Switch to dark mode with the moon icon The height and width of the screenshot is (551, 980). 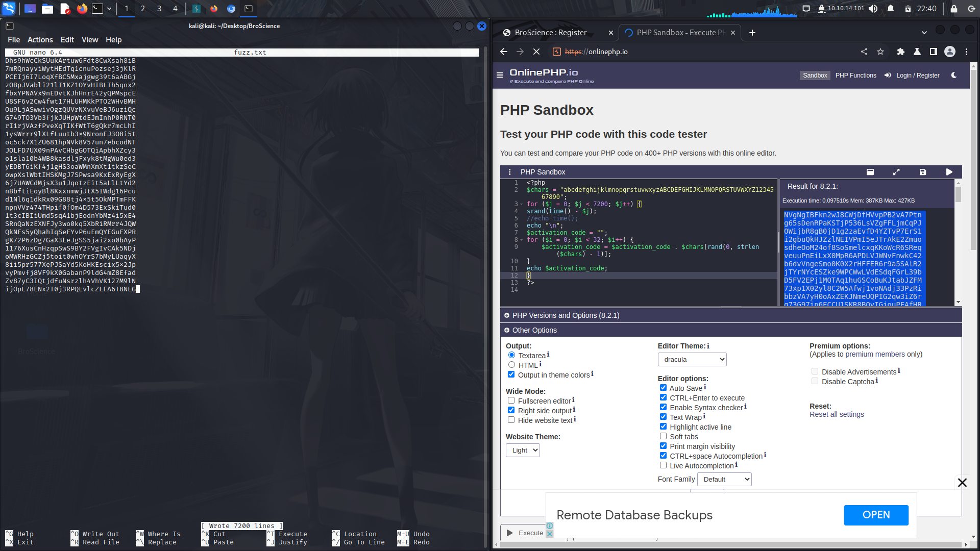click(x=954, y=75)
